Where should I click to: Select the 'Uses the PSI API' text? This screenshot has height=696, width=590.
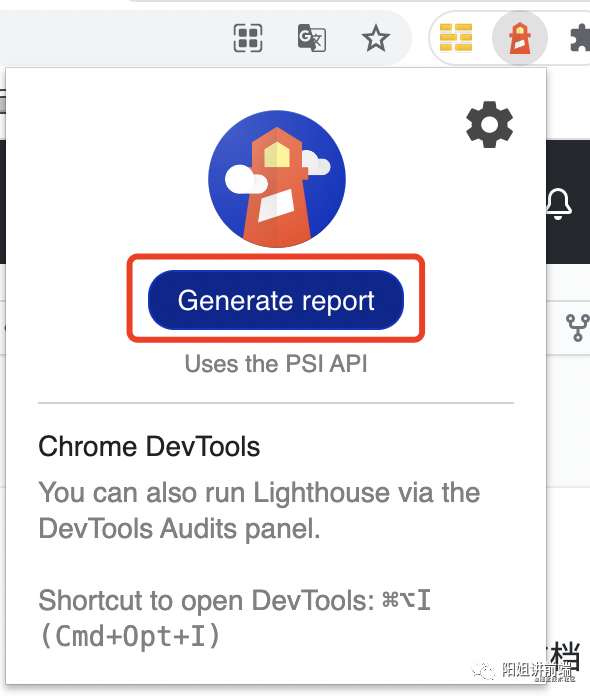(x=276, y=364)
